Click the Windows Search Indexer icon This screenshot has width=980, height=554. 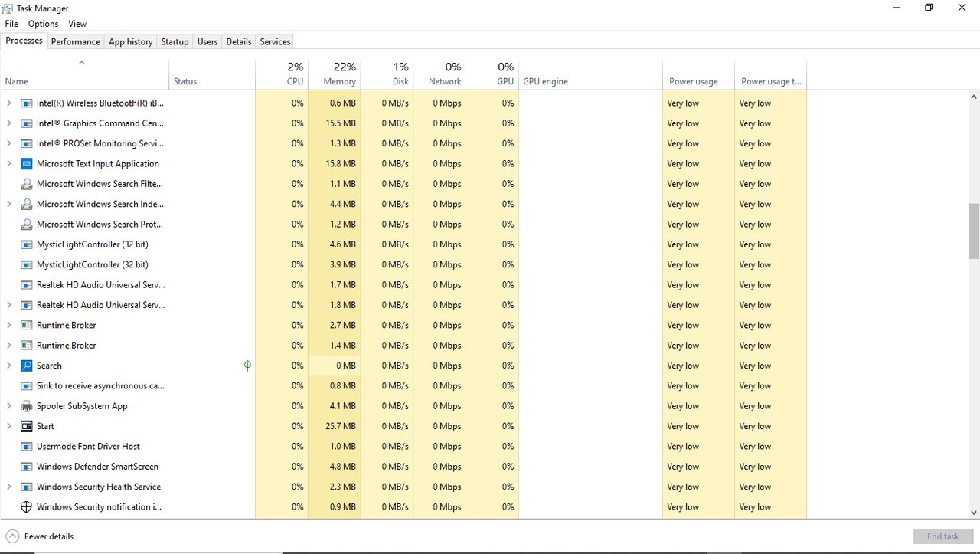[x=27, y=204]
